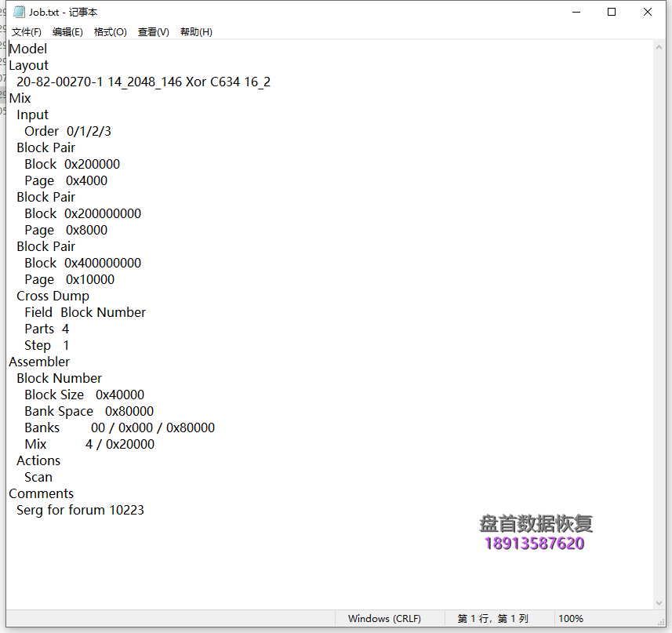Click the window size grip corner

(661, 622)
